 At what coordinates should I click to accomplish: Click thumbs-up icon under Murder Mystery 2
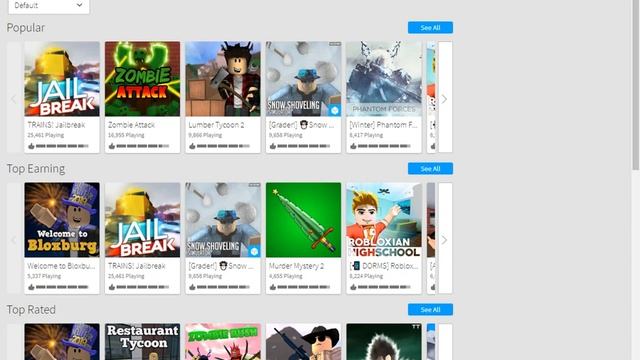click(x=273, y=287)
